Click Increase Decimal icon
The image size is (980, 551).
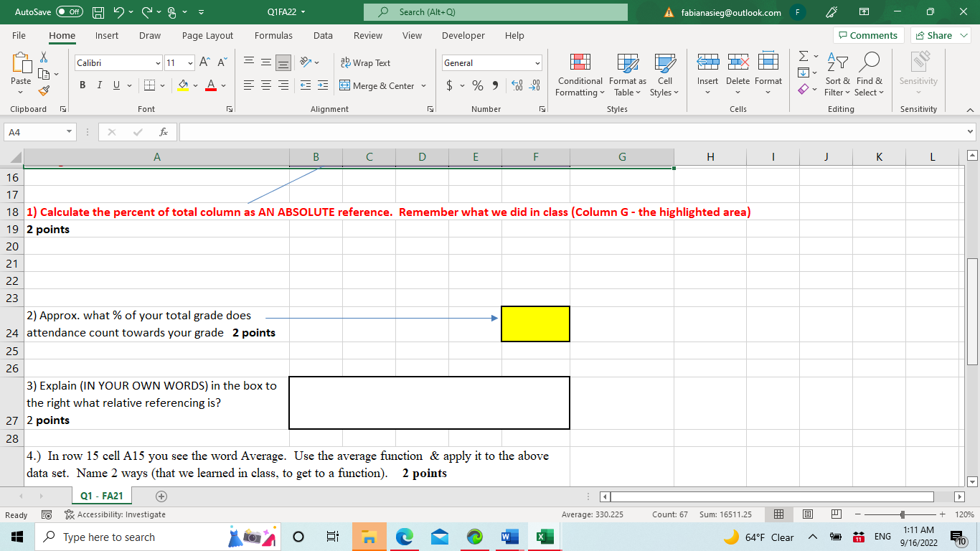pyautogui.click(x=517, y=85)
